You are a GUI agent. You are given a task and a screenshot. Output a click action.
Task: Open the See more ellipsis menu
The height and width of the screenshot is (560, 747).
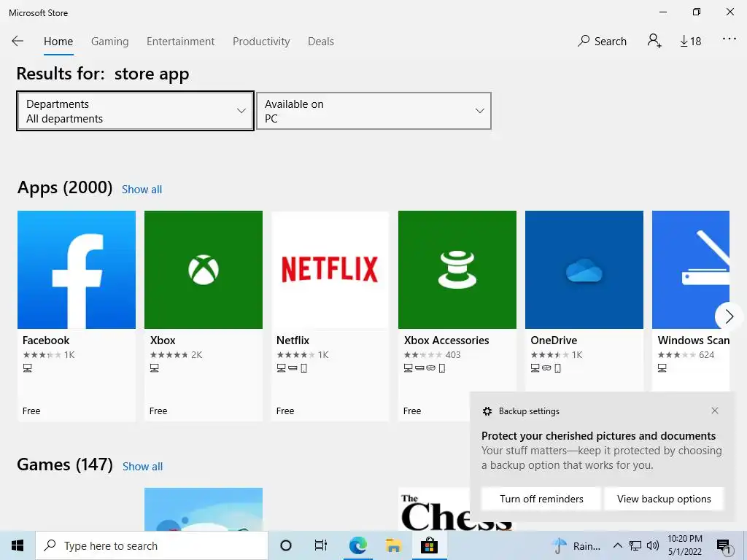(729, 39)
